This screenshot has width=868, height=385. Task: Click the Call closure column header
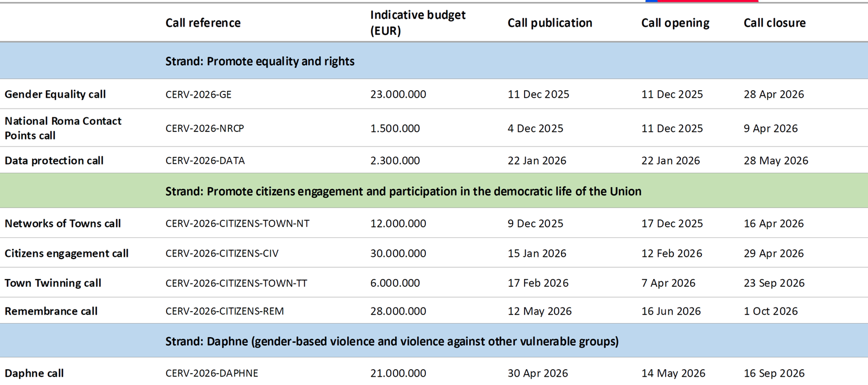774,23
